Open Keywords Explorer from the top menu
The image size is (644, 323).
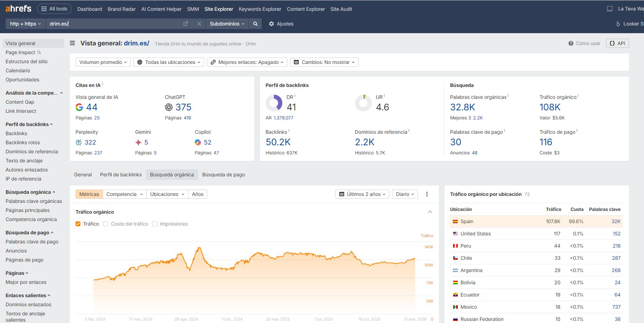pos(260,9)
